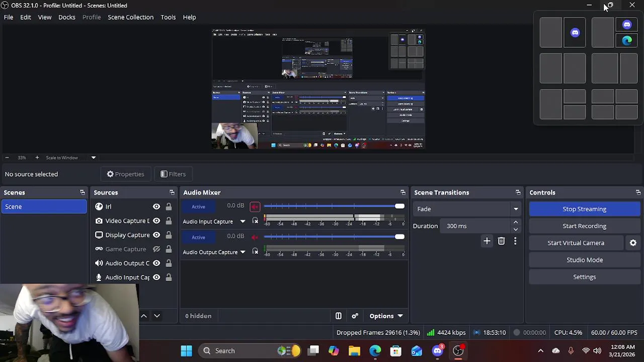Click the Irl browser source globe icon
This screenshot has height=362, width=644.
[99, 207]
